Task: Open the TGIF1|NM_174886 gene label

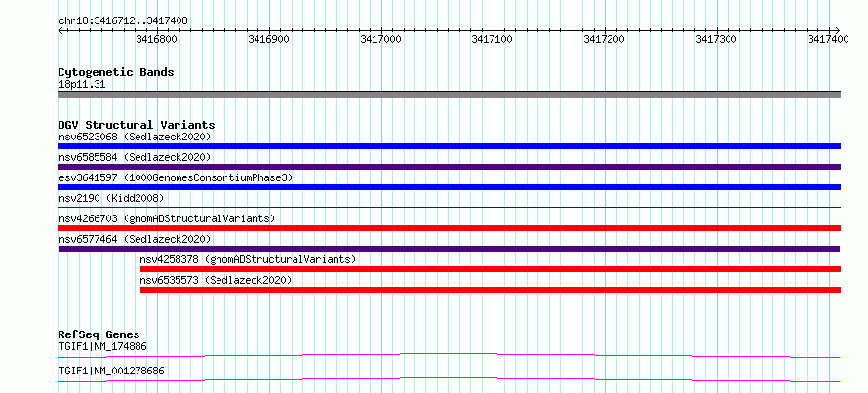Action: [x=102, y=347]
